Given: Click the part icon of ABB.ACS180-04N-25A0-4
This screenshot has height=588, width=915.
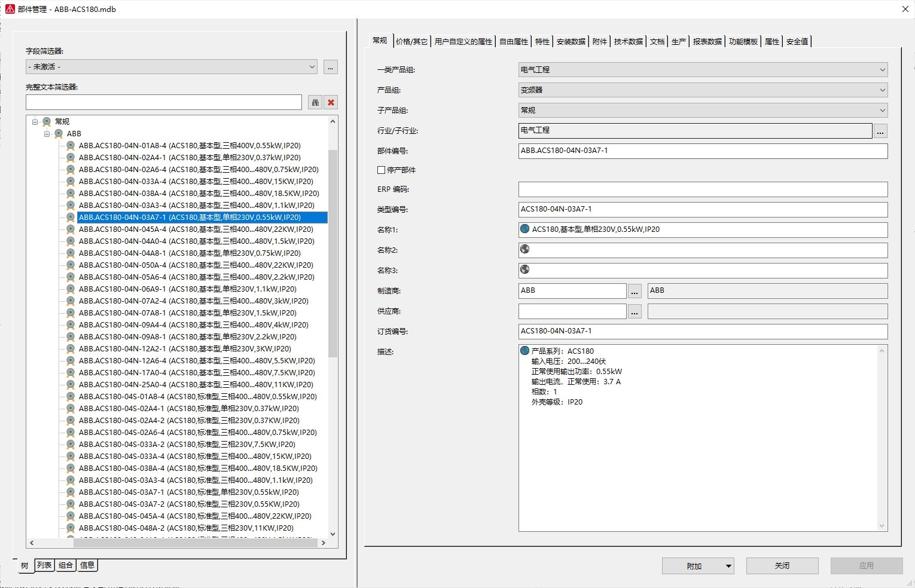Looking at the screenshot, I should pos(71,384).
